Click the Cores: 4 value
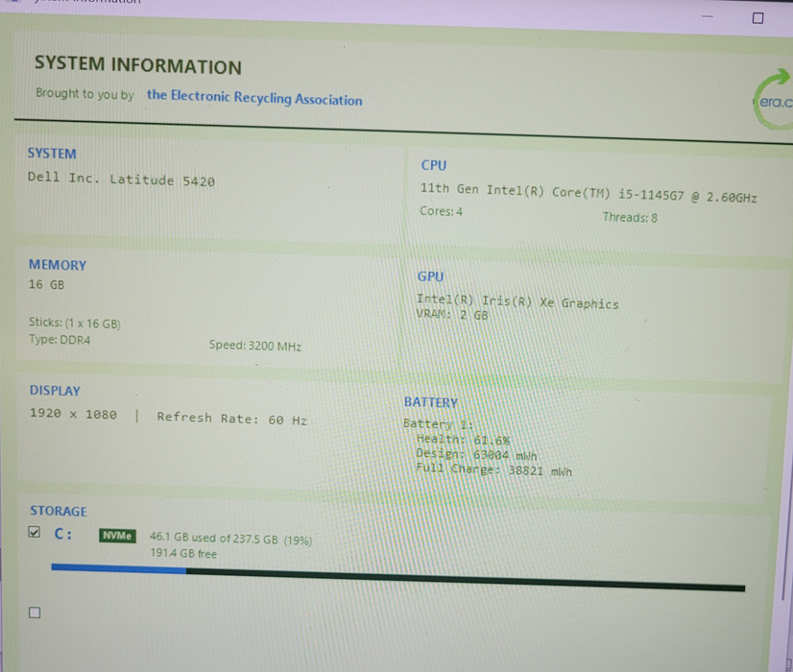The height and width of the screenshot is (672, 793). click(x=441, y=211)
